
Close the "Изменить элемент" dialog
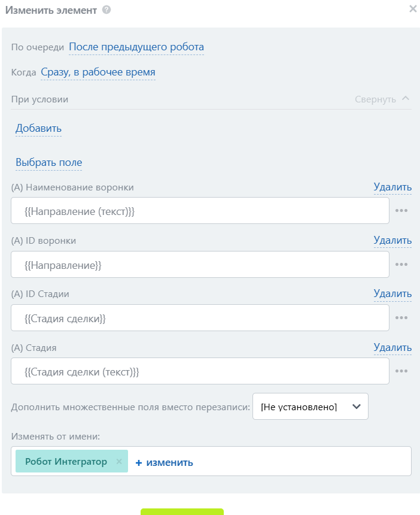(x=412, y=9)
